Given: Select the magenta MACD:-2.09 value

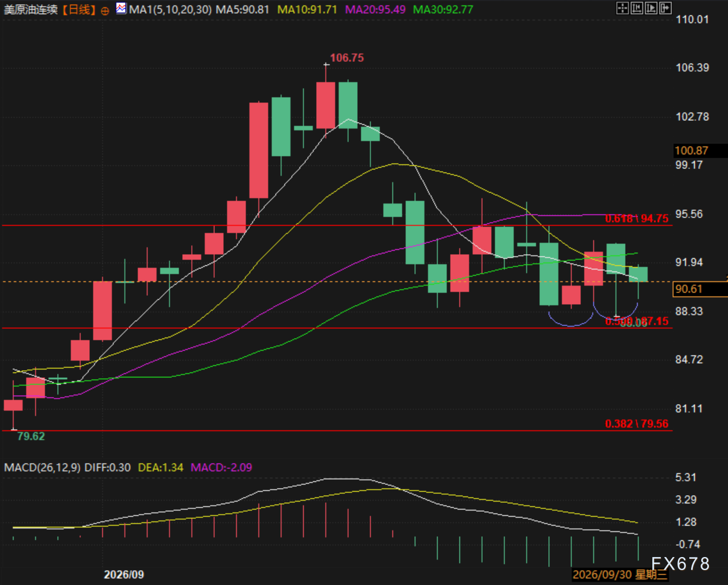Looking at the screenshot, I should point(221,467).
